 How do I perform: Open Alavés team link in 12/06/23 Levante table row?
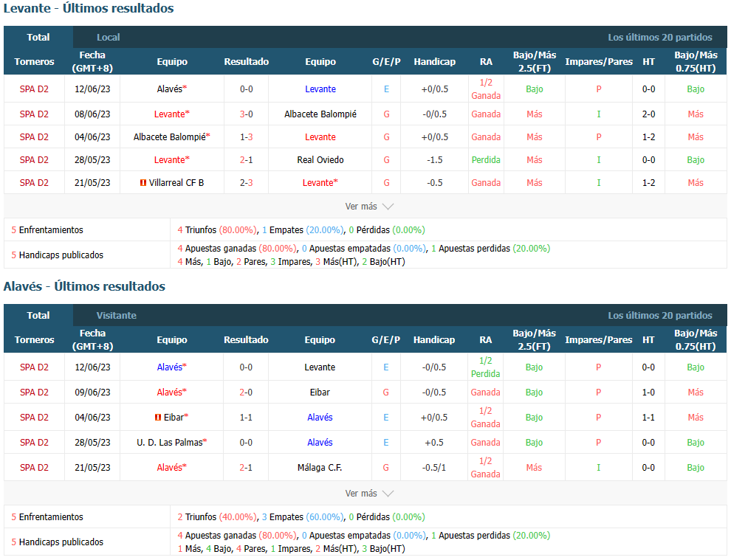coord(171,89)
